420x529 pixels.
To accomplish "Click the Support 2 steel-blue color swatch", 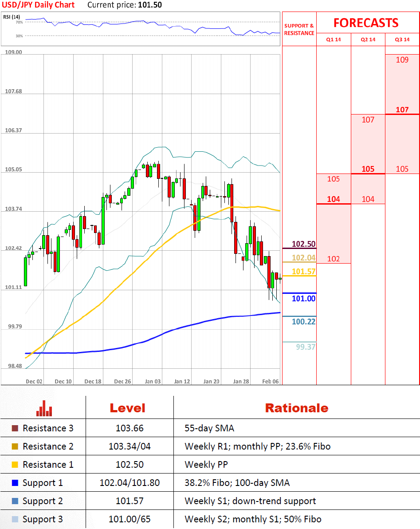I will 15,501.
